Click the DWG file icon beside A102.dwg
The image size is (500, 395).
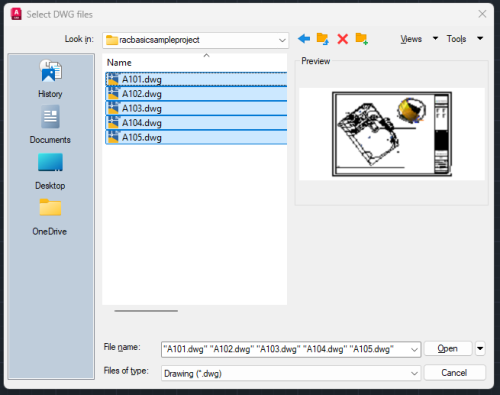tap(113, 94)
